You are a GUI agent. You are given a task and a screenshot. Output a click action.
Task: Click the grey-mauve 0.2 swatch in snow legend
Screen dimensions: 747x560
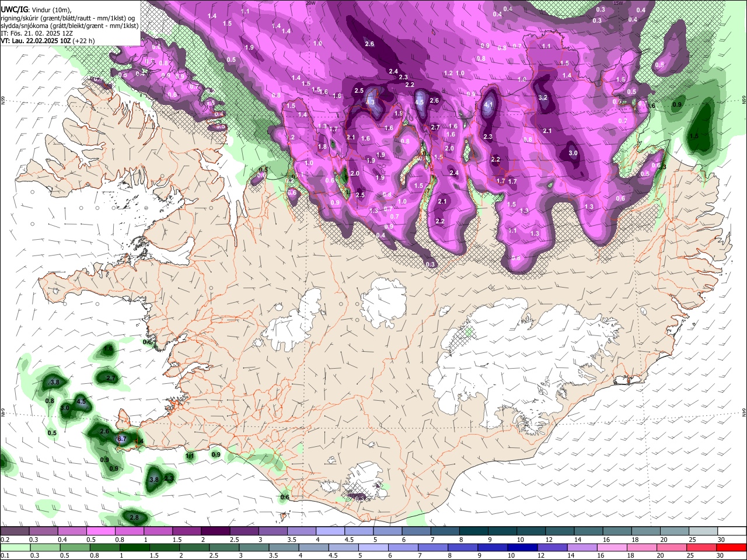point(15,531)
